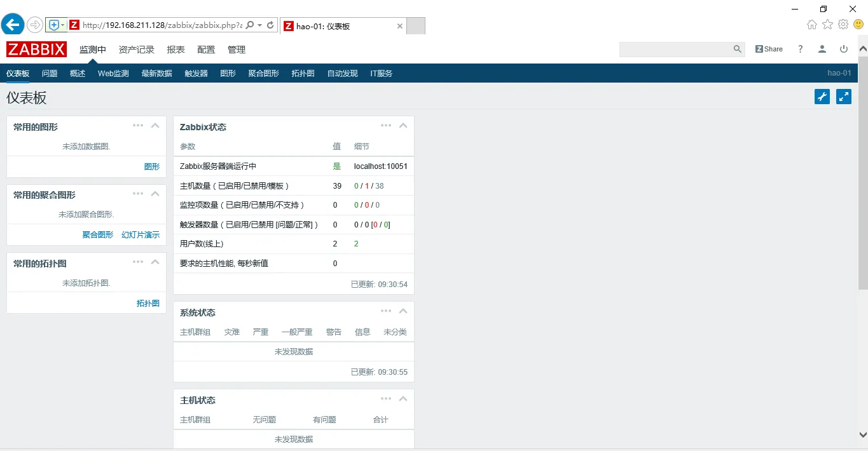
Task: Click the logout power icon
Action: pyautogui.click(x=844, y=49)
